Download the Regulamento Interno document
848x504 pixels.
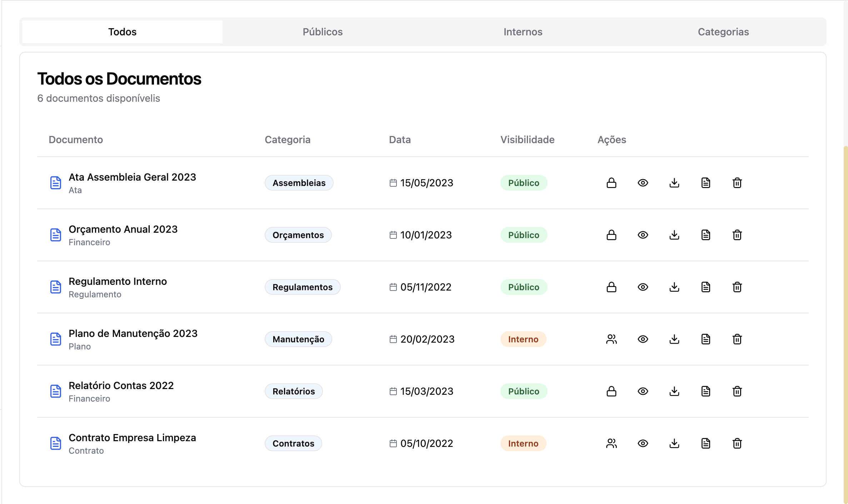pos(674,287)
